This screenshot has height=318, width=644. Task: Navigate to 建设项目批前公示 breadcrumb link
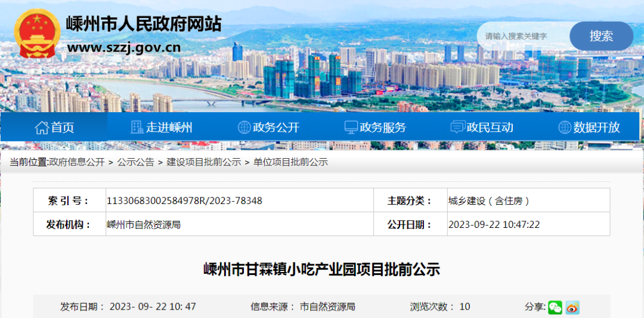[203, 162]
